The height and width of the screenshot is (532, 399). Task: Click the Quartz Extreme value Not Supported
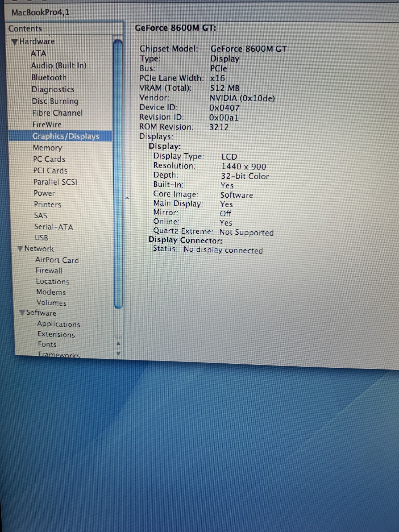(247, 232)
